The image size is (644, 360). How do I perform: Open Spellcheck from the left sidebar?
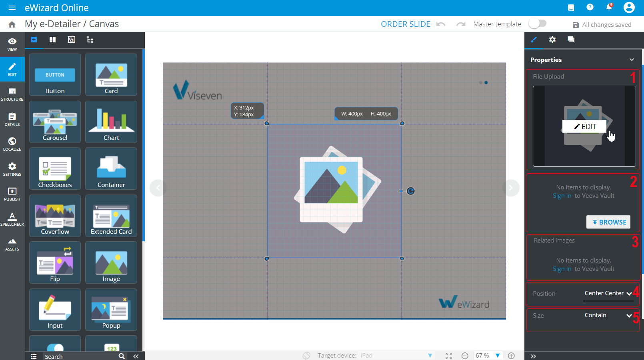pos(12,219)
